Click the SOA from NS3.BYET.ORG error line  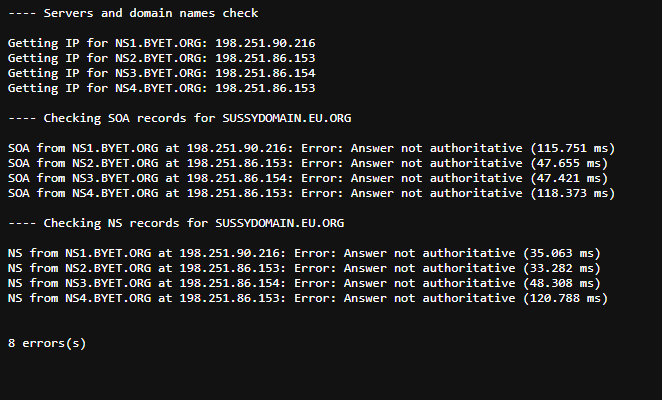point(308,178)
